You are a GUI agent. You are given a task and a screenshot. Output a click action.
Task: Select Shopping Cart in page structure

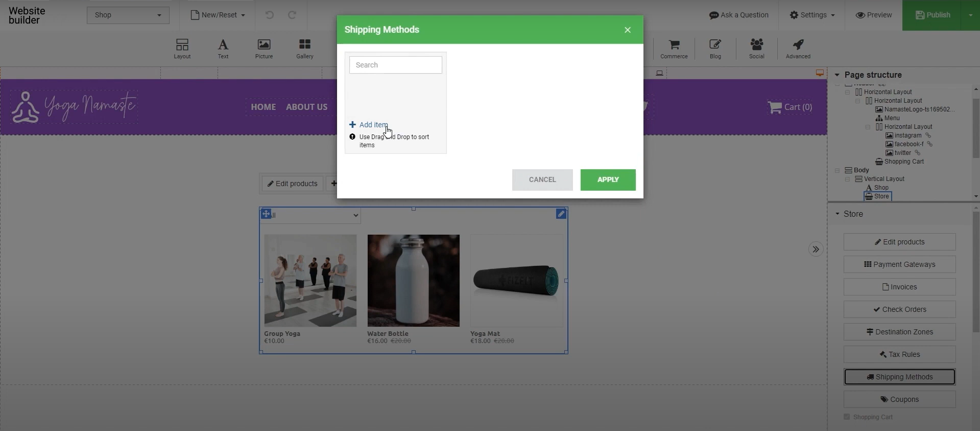903,162
